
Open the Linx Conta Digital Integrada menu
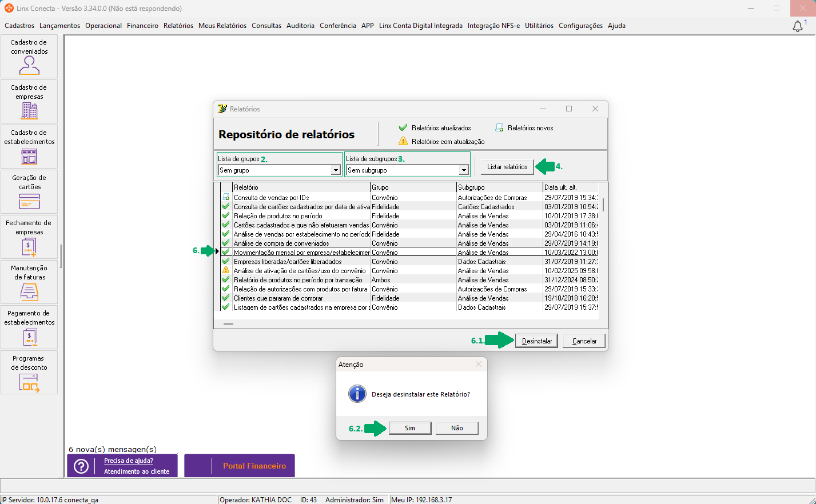[421, 26]
